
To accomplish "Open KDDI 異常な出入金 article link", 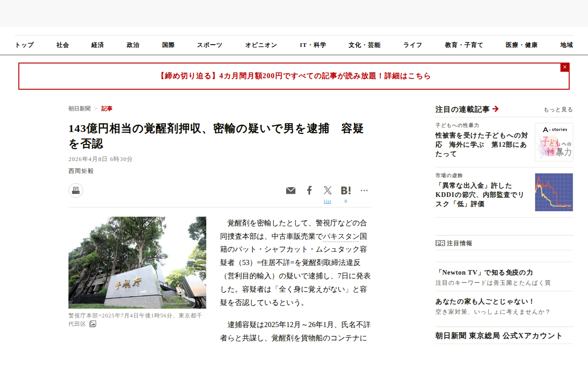I will click(x=480, y=195).
